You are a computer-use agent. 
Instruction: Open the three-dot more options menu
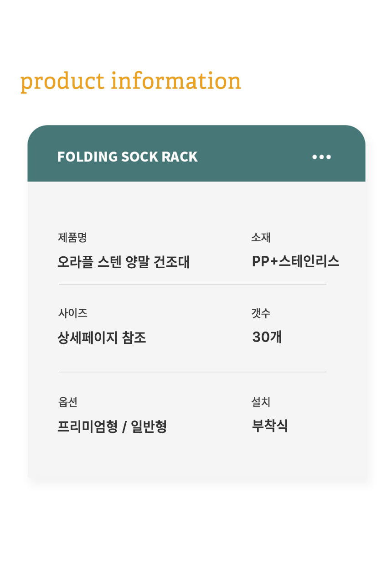click(321, 157)
